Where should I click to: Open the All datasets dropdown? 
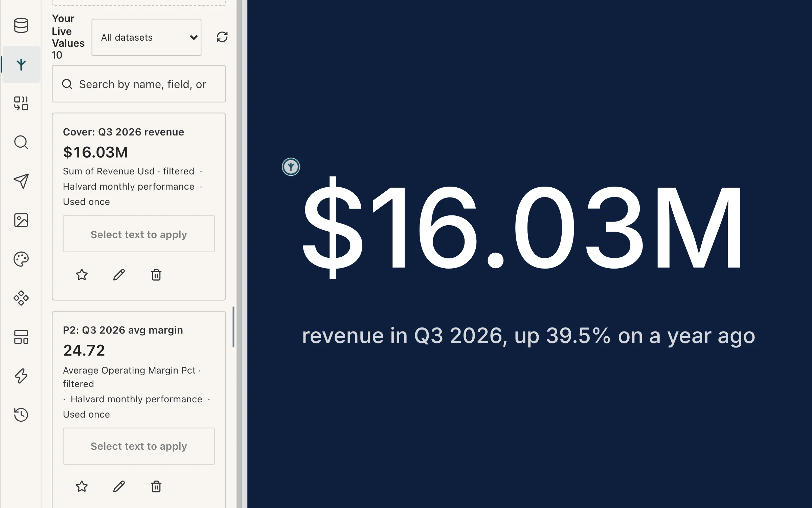coord(146,37)
